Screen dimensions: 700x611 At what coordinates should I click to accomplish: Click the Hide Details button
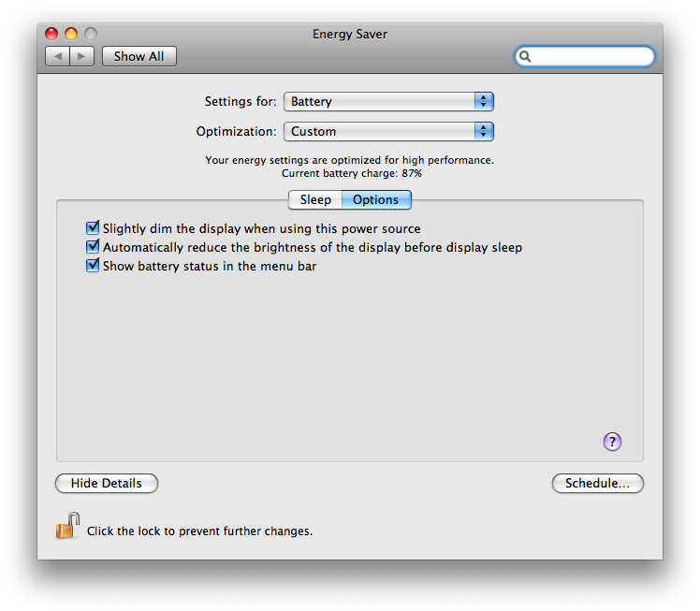click(107, 484)
